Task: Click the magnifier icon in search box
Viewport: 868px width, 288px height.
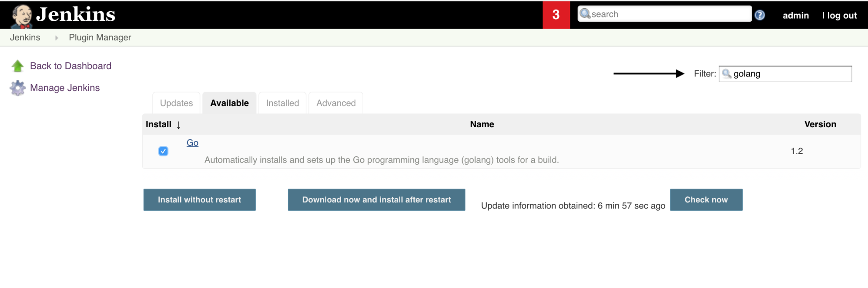Action: [x=585, y=14]
